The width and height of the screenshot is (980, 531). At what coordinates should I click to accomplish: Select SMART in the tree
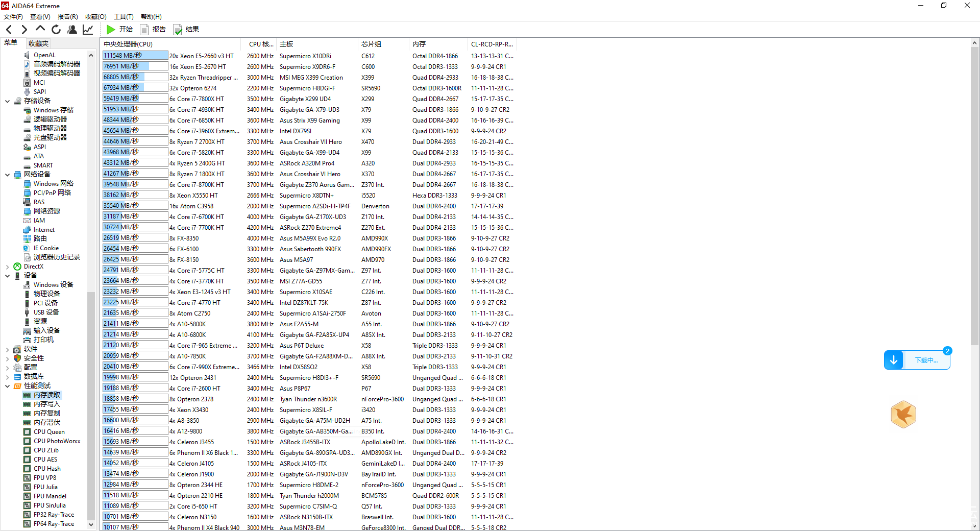43,165
